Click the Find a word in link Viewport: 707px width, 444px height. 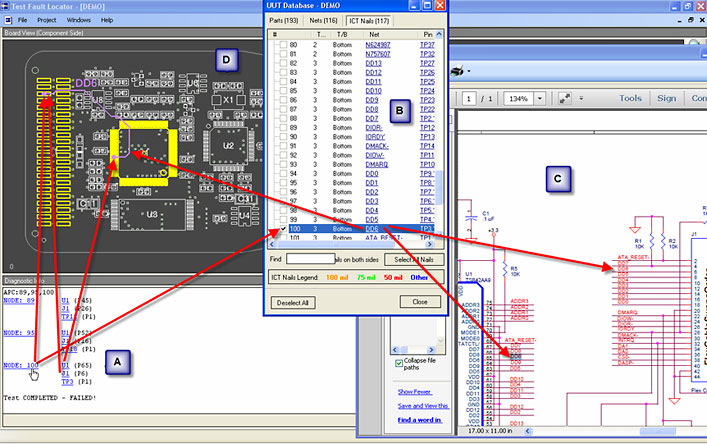tap(419, 420)
